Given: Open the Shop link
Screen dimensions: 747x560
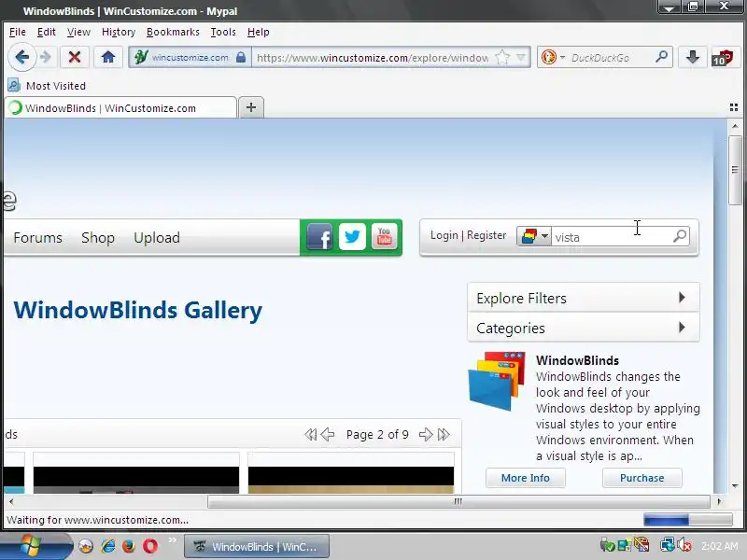Looking at the screenshot, I should (98, 238).
